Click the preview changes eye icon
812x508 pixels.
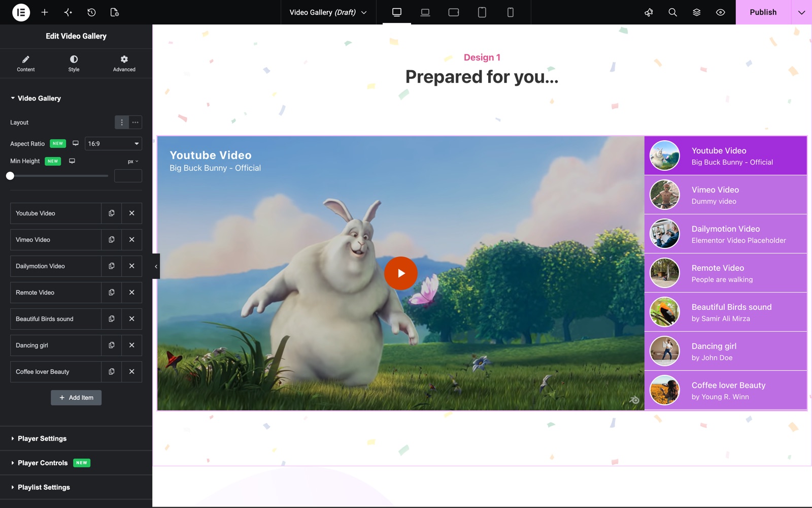pyautogui.click(x=720, y=12)
